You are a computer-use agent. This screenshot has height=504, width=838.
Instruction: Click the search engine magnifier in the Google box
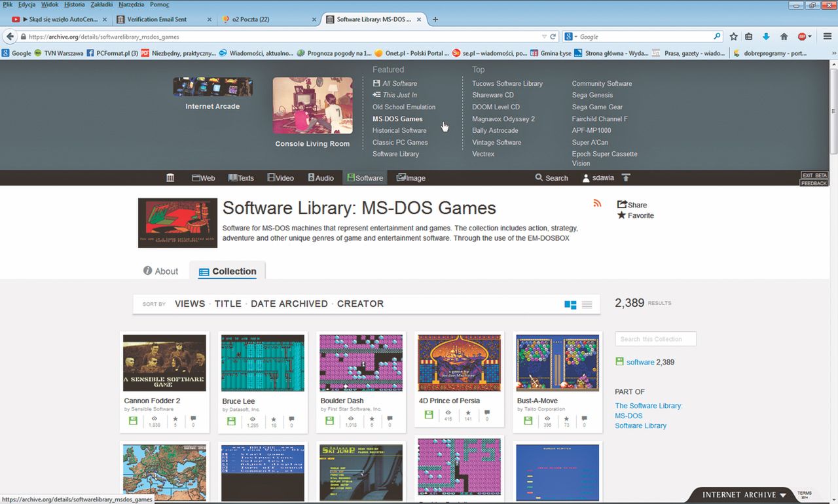pos(718,37)
